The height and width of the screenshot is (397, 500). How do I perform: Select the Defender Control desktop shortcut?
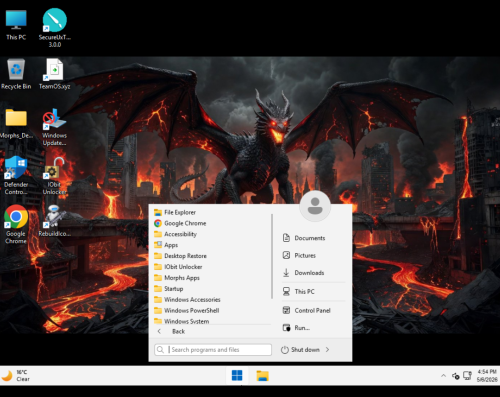(x=16, y=175)
